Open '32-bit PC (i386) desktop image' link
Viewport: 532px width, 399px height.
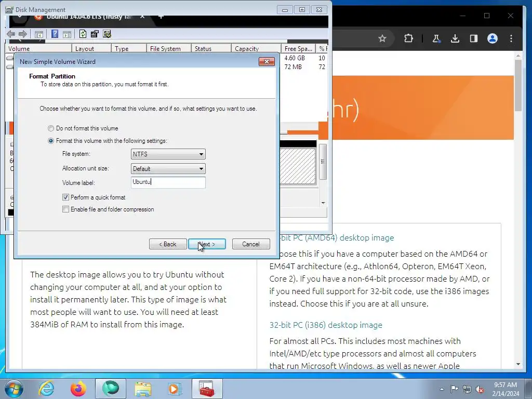pos(326,325)
